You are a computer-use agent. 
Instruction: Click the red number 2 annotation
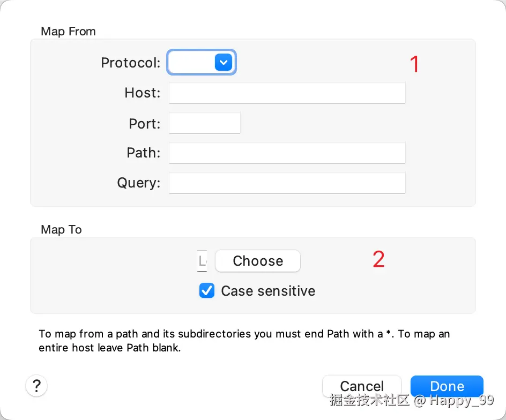(378, 260)
